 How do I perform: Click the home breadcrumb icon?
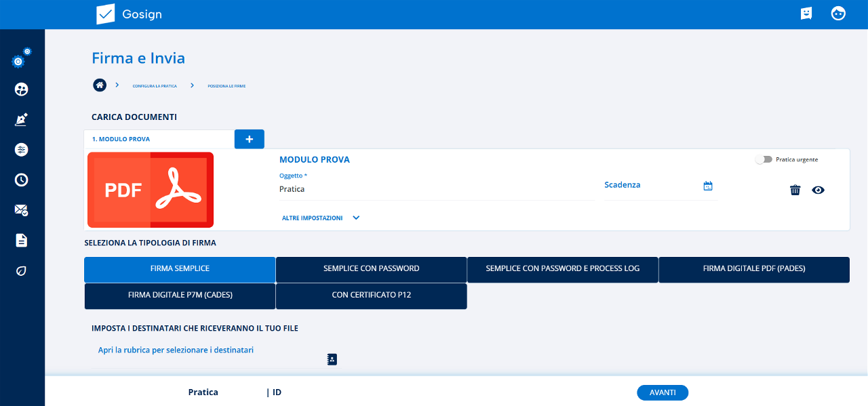coord(100,85)
